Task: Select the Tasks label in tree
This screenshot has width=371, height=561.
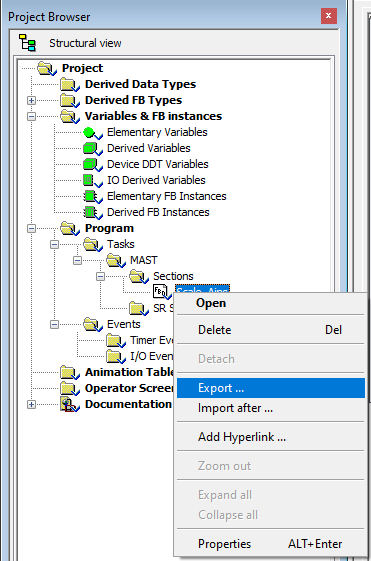Action: (x=121, y=244)
